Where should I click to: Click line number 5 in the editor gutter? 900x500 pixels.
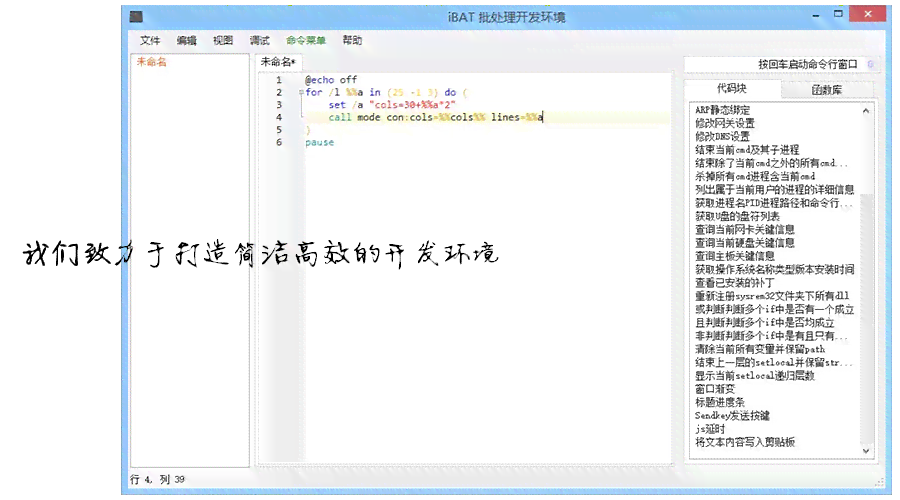coord(279,130)
